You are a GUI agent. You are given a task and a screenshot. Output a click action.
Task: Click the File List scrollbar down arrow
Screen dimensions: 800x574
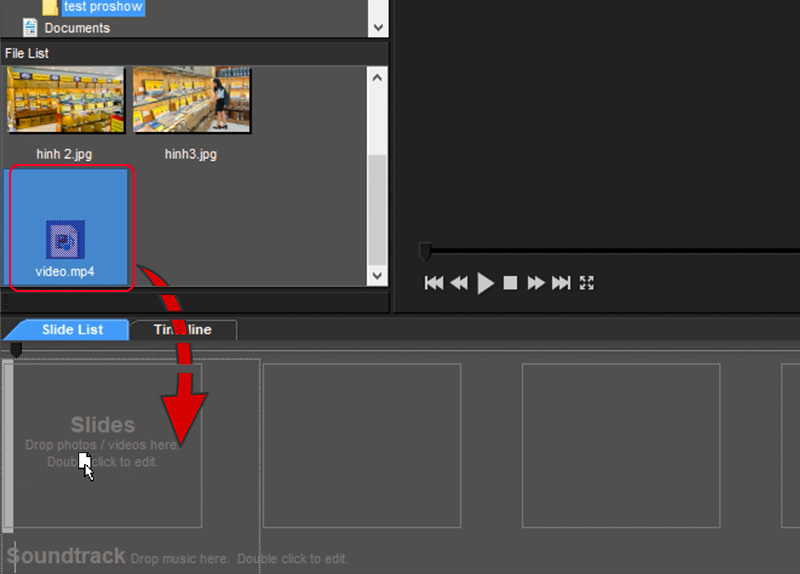tap(377, 275)
